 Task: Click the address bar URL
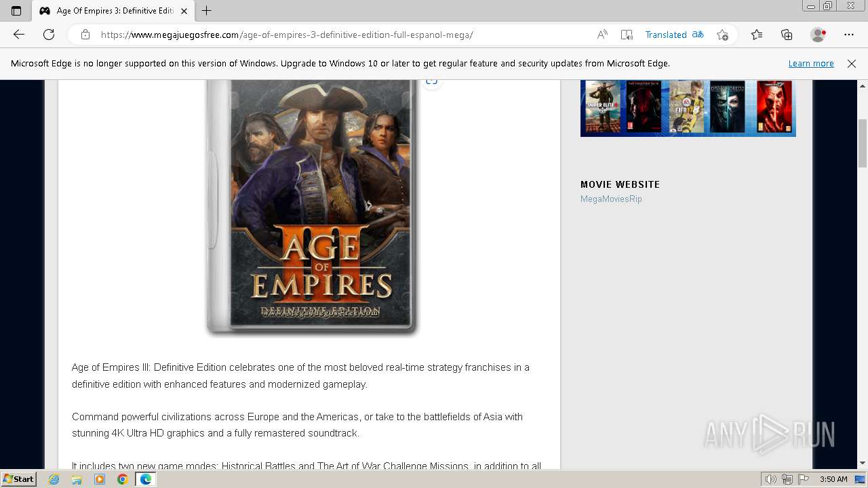[x=287, y=35]
